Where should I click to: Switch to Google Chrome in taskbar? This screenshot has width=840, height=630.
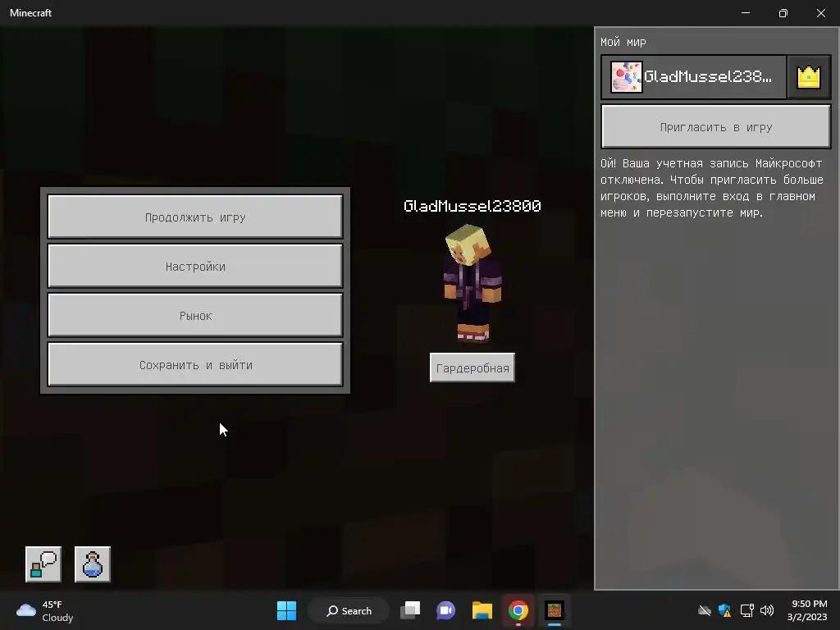pos(518,610)
